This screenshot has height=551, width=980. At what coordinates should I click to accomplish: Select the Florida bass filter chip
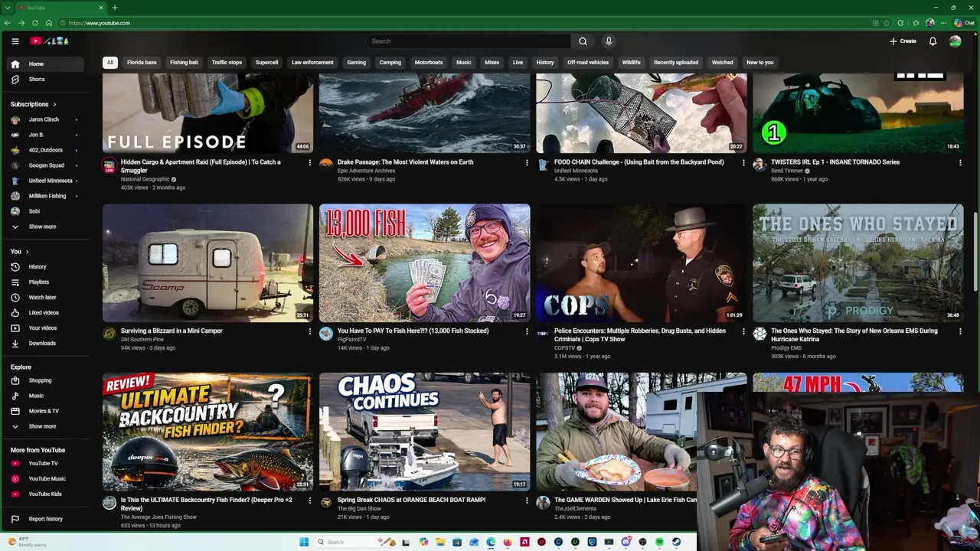tap(142, 63)
